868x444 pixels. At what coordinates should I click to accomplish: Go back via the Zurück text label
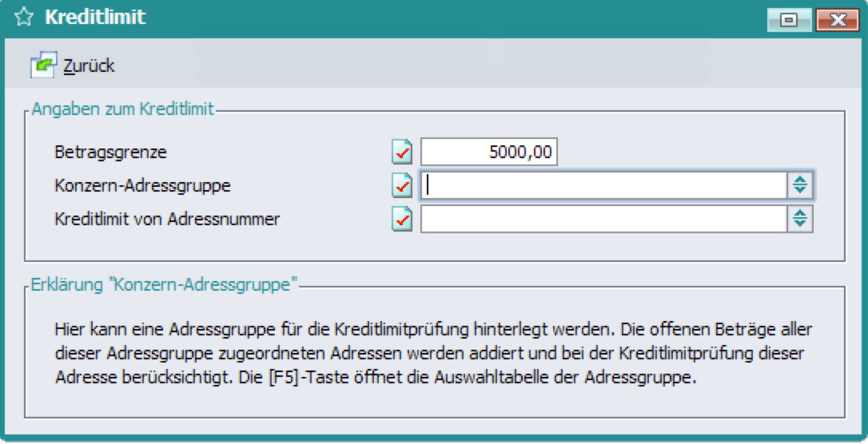(x=89, y=65)
